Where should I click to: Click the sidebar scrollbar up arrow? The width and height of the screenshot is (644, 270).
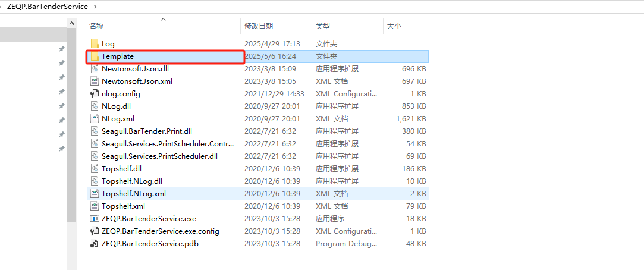pyautogui.click(x=72, y=23)
